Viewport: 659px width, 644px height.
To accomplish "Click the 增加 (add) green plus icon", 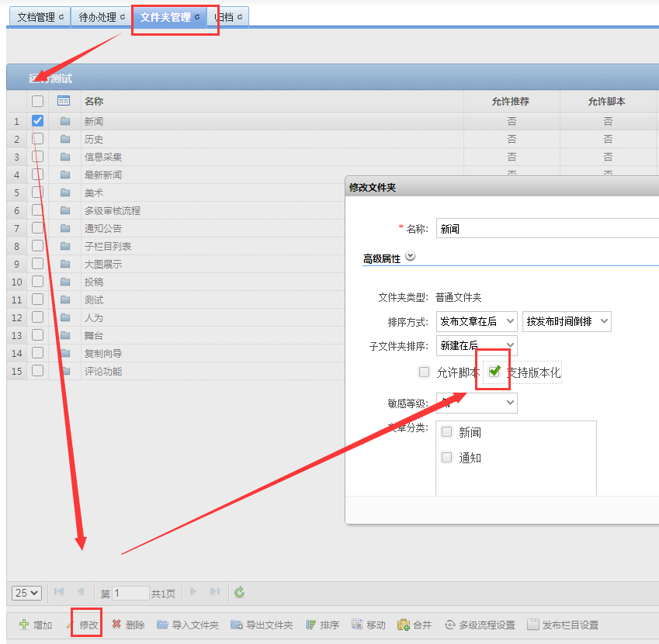I will coord(24,625).
